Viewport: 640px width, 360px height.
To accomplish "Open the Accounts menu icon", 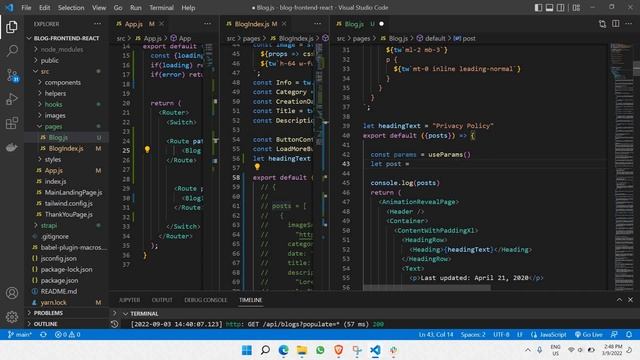I will 12,293.
